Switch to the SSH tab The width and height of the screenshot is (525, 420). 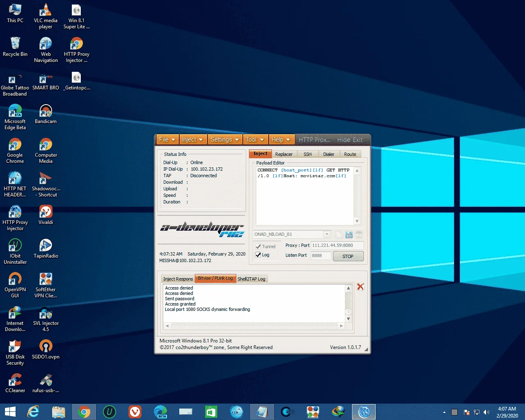(308, 154)
